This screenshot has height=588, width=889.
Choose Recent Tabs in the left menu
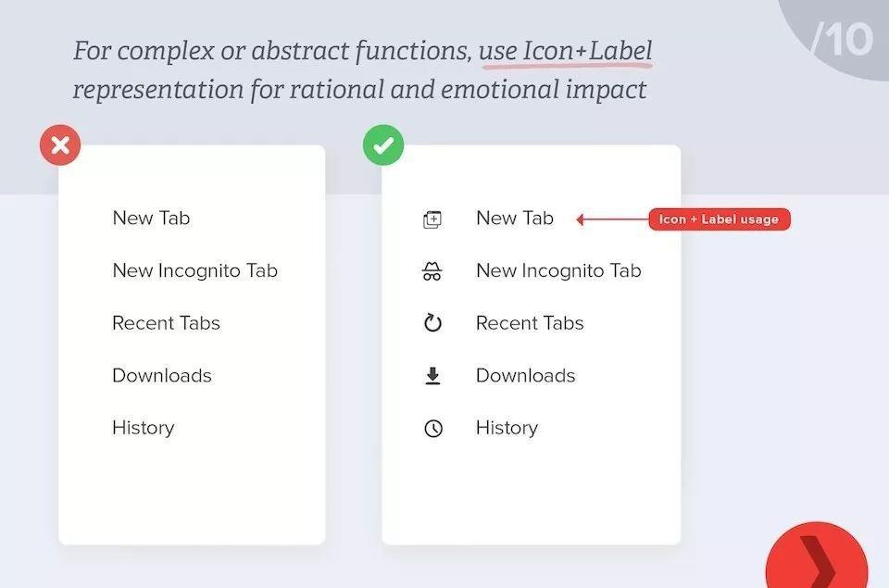166,323
